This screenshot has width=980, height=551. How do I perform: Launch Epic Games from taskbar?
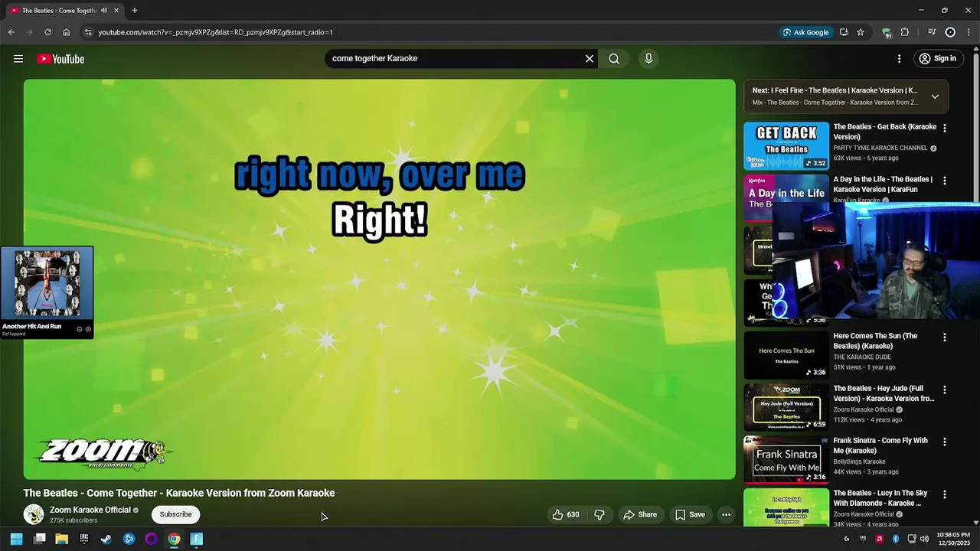[84, 539]
